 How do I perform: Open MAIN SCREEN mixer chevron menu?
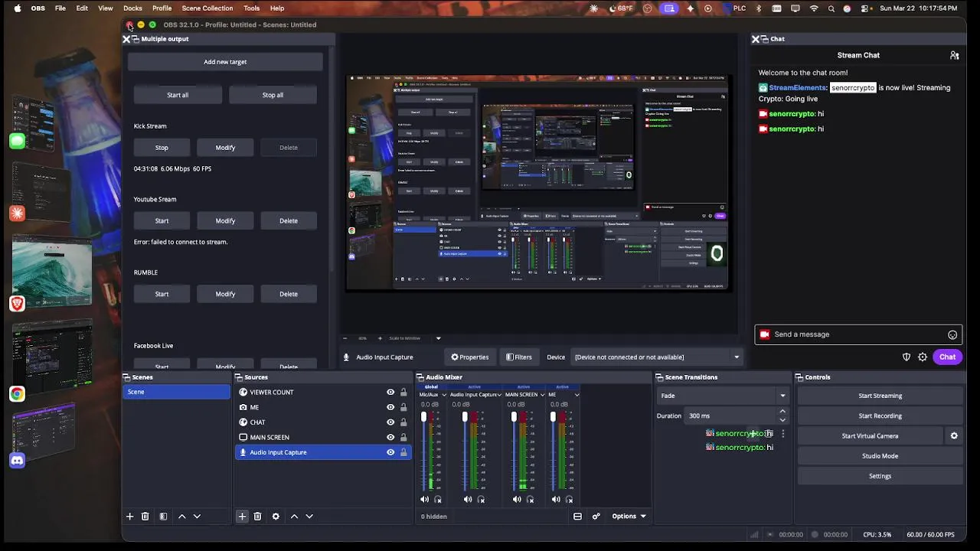pos(542,395)
